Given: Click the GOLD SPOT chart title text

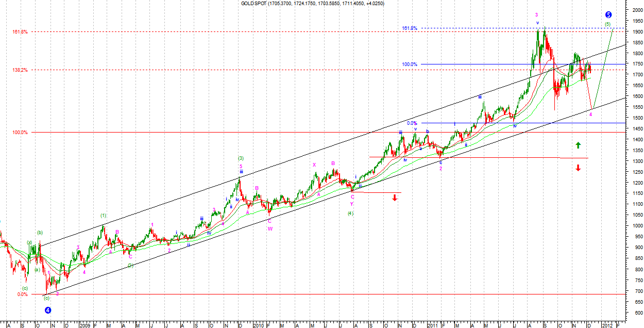Looking at the screenshot, I should tap(312, 4).
